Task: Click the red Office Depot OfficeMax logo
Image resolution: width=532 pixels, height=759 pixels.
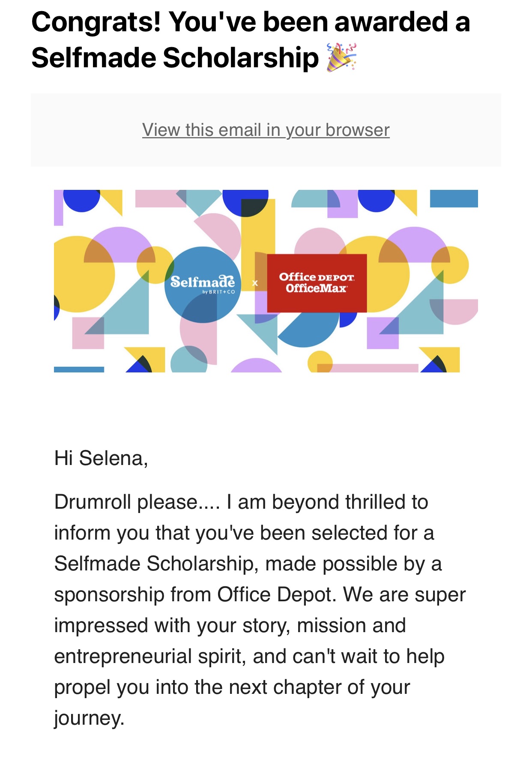Action: coord(317,283)
